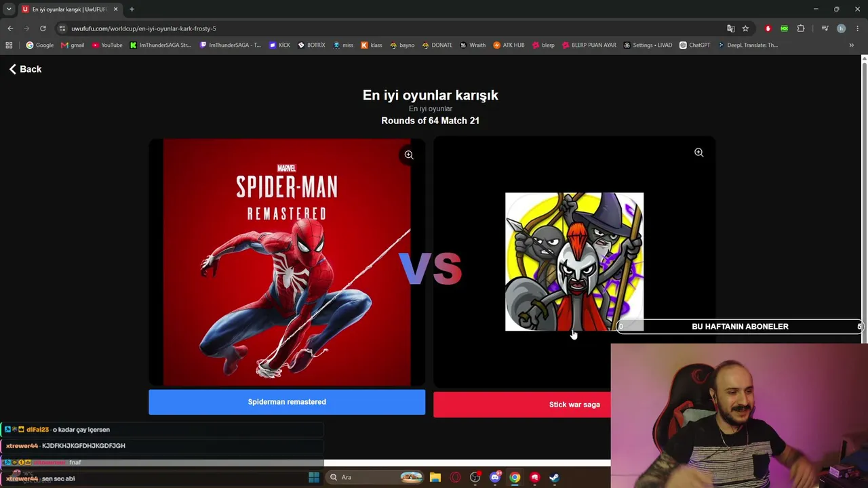Open the Google bookmark
This screenshot has height=488, width=868.
coord(40,45)
